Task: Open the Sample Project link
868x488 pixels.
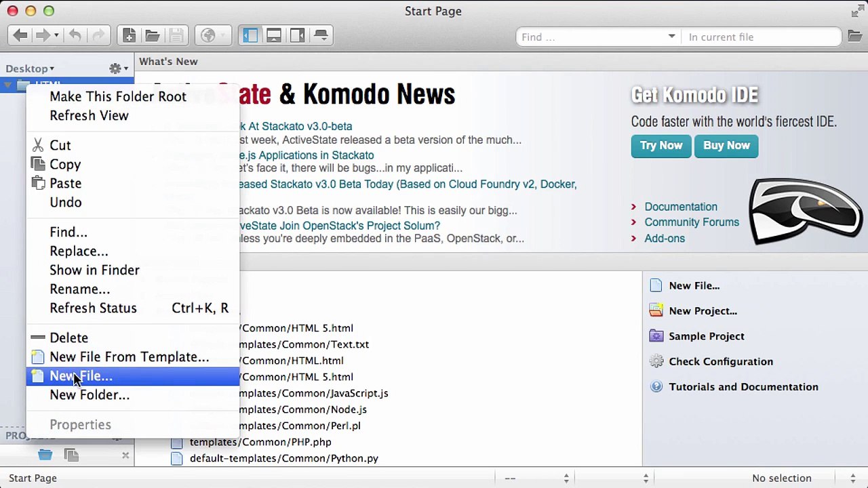Action: 707,336
